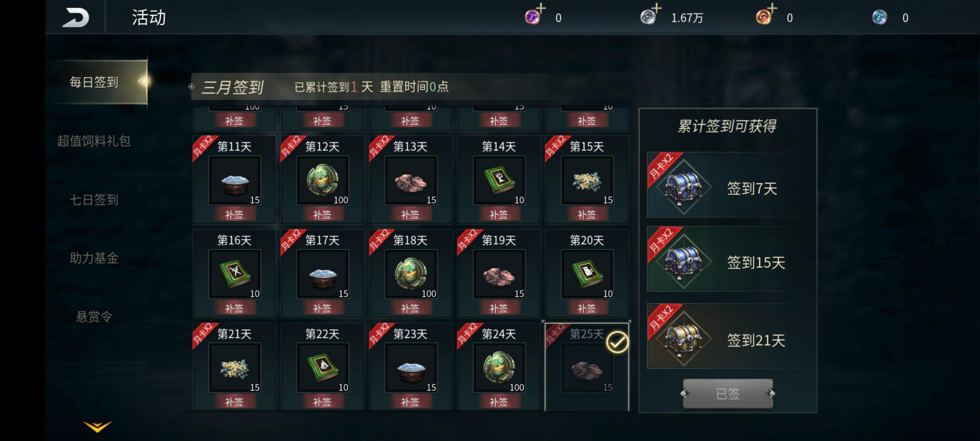980x441 pixels.
Task: Tap the Day 25 checked-in checkmark
Action: coord(617,342)
